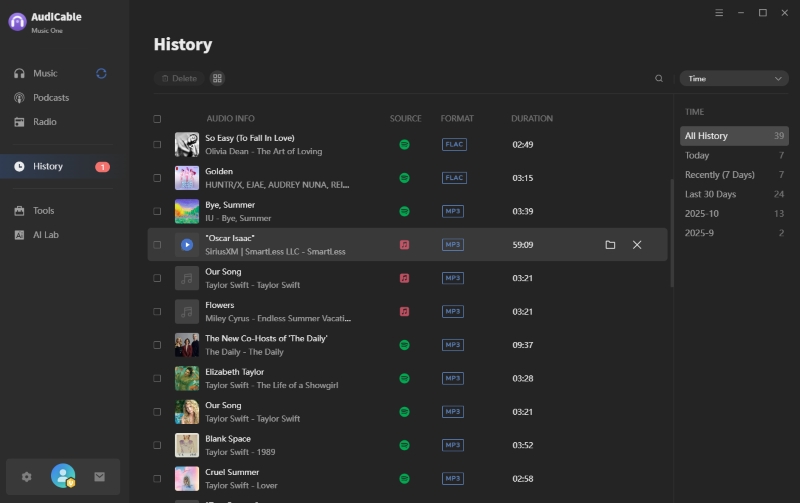Click Spotify source icon for So Easy

404,144
